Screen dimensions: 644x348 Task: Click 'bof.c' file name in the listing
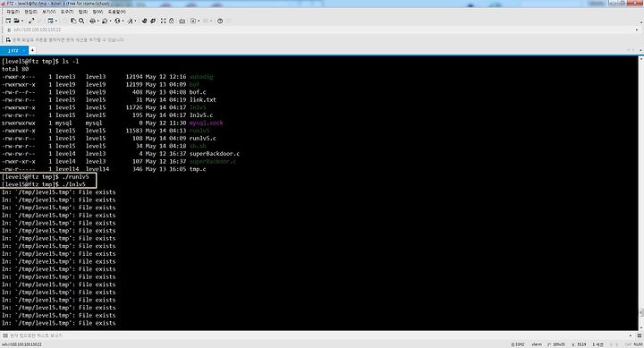pyautogui.click(x=198, y=92)
